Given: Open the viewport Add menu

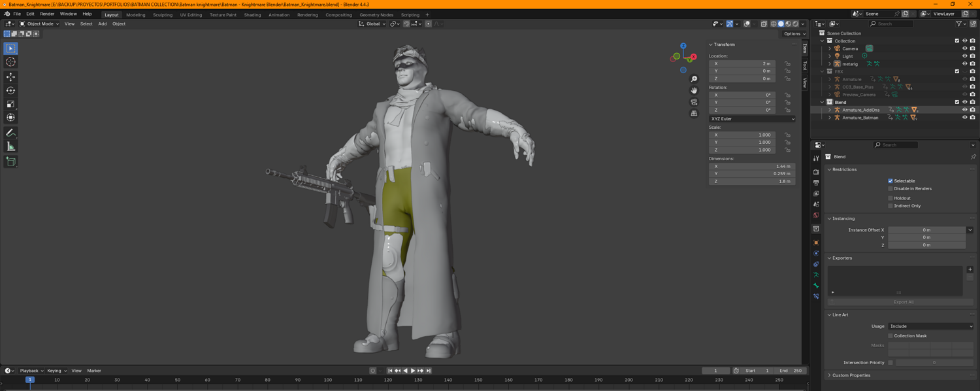Looking at the screenshot, I should (103, 24).
